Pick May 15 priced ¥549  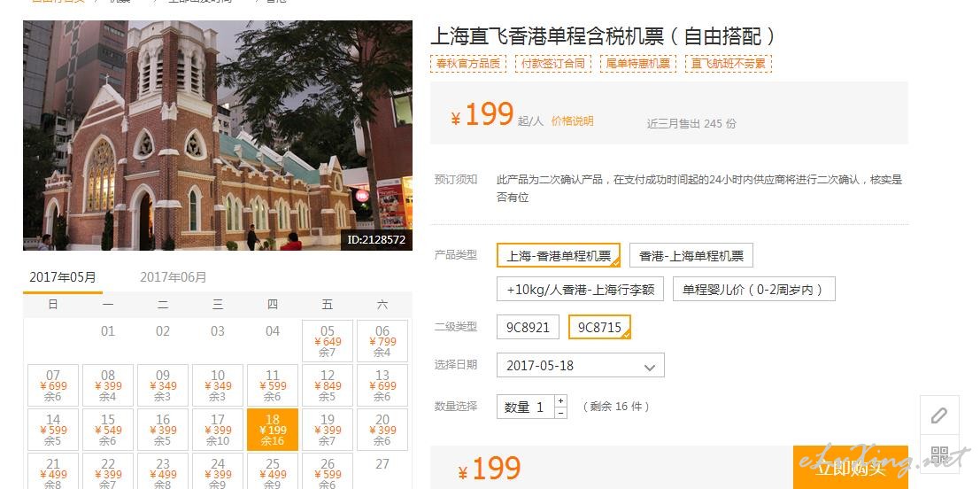tap(108, 430)
